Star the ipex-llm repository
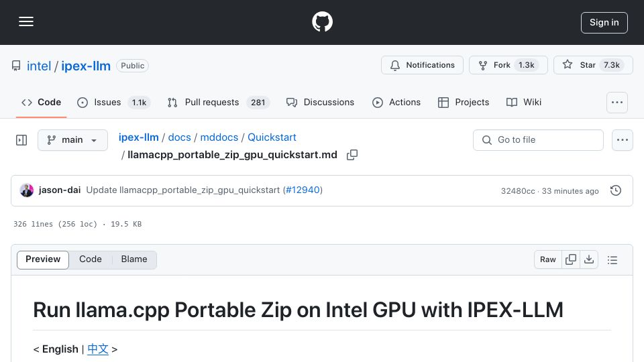The height and width of the screenshot is (362, 644). coord(593,65)
